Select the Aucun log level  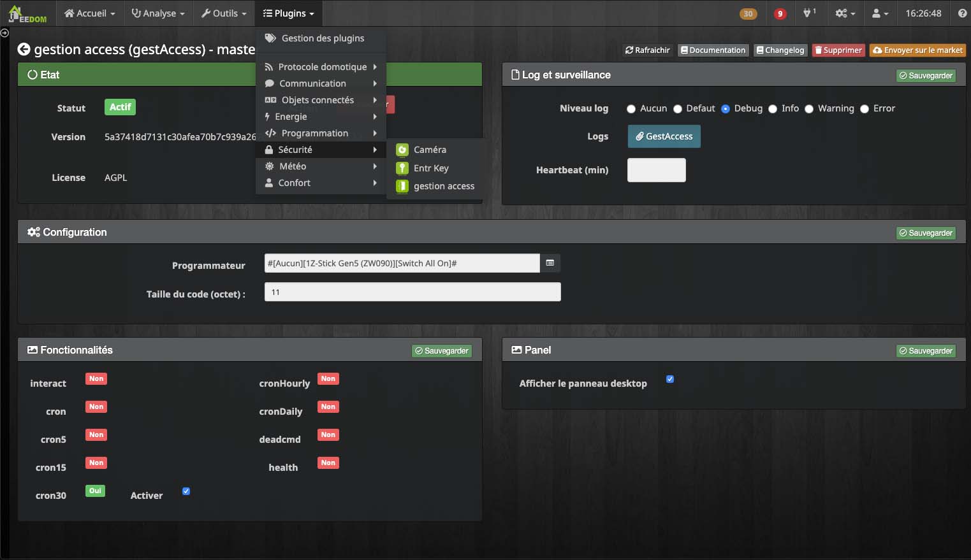(x=631, y=109)
